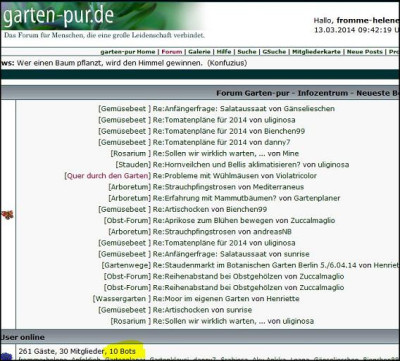This screenshot has height=361, width=400.
Task: Open the Suche search page
Action: click(247, 52)
